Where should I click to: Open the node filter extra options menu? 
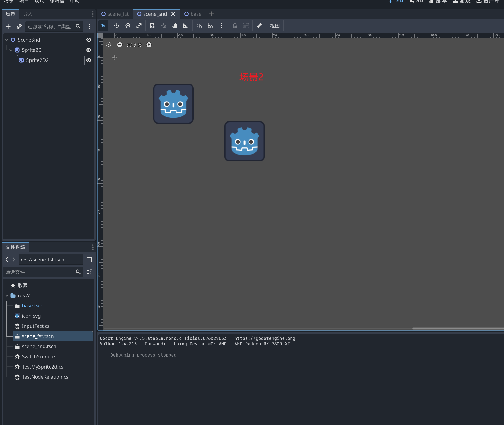89,26
